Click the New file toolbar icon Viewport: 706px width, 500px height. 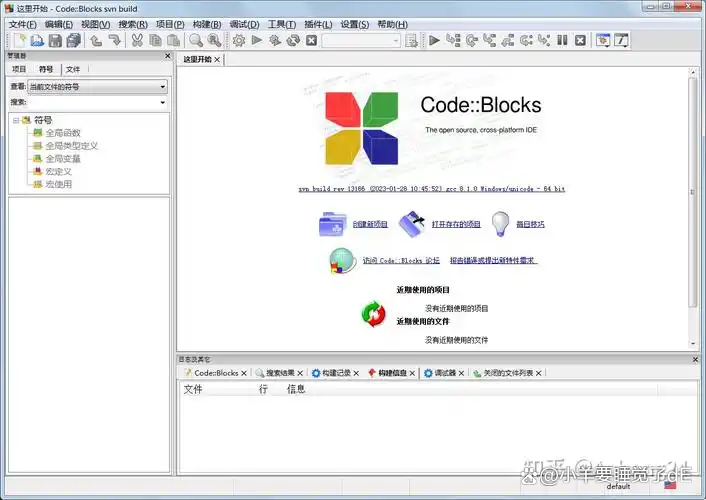(19, 41)
